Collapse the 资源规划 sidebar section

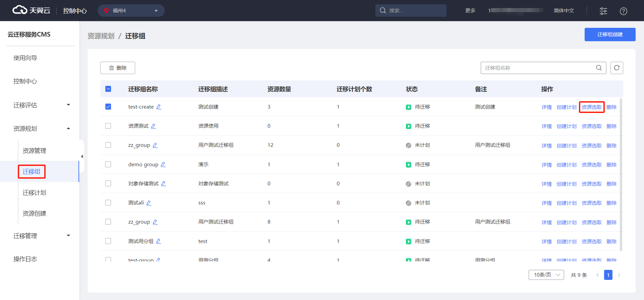(42, 128)
